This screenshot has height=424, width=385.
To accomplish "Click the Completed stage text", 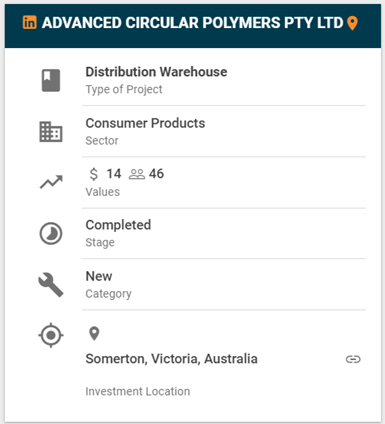I will 118,225.
